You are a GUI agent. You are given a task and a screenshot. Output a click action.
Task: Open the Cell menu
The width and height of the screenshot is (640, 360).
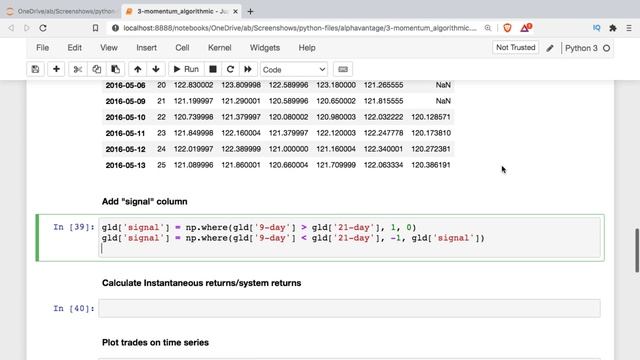[x=182, y=48]
